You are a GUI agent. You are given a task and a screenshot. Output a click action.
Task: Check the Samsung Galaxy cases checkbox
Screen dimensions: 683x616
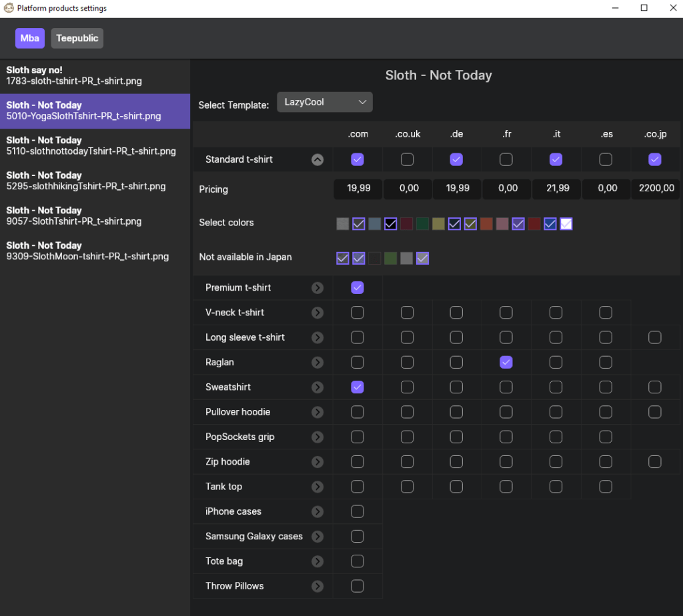[358, 536]
